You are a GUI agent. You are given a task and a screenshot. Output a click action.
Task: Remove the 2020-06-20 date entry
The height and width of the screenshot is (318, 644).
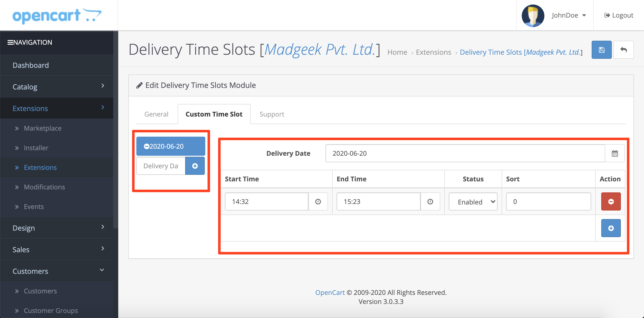tap(146, 146)
